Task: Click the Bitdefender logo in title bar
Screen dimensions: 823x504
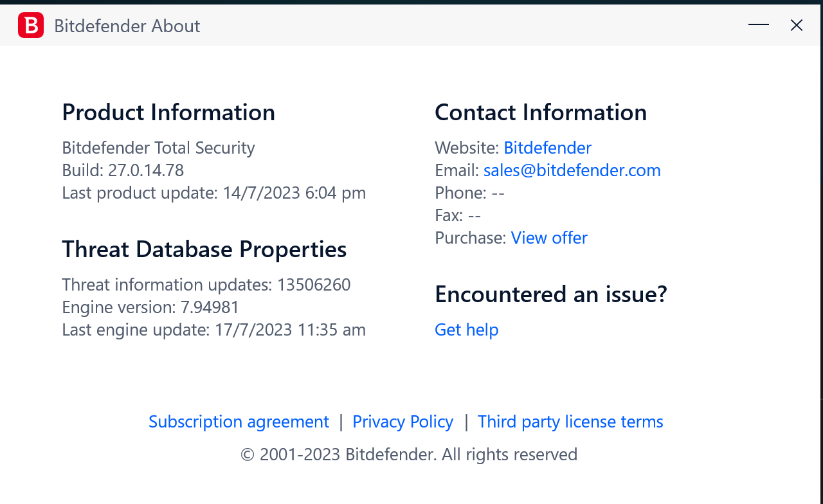Action: click(x=31, y=26)
